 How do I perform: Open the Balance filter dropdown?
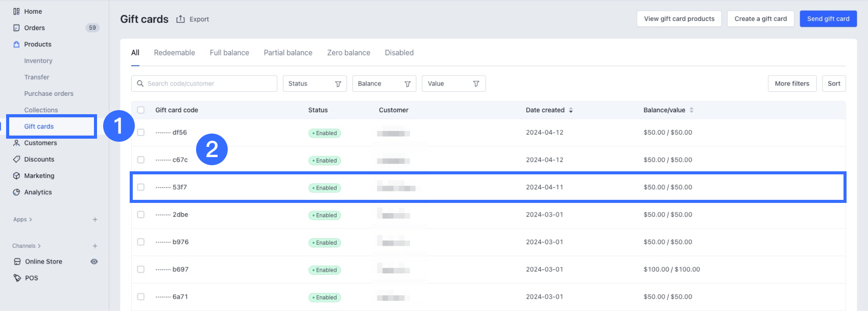point(384,84)
